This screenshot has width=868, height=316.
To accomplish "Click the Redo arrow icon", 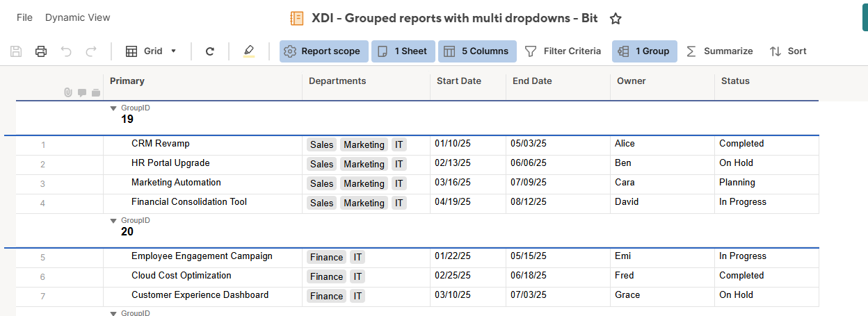I will tap(91, 51).
